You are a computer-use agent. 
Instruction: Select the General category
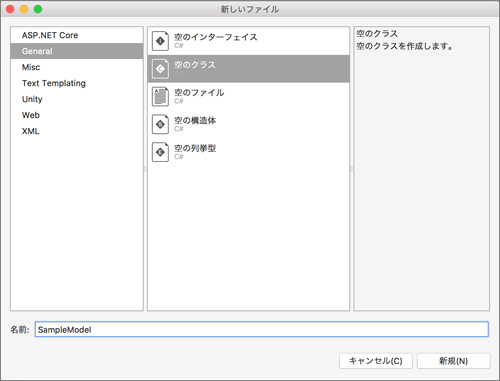point(77,51)
